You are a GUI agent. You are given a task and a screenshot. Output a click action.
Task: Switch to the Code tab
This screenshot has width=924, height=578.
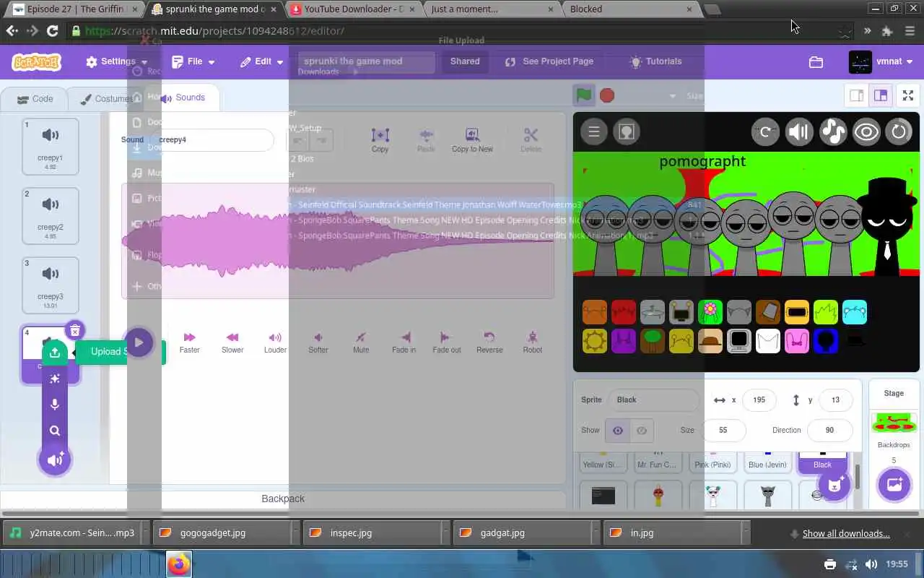pos(35,99)
